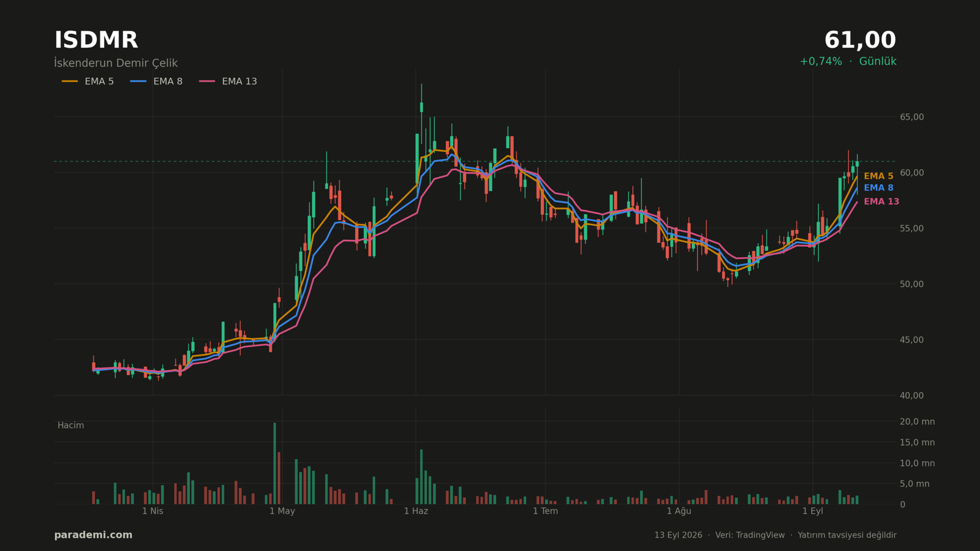Click the 65,00 price axis label
This screenshot has height=551, width=980.
[911, 117]
